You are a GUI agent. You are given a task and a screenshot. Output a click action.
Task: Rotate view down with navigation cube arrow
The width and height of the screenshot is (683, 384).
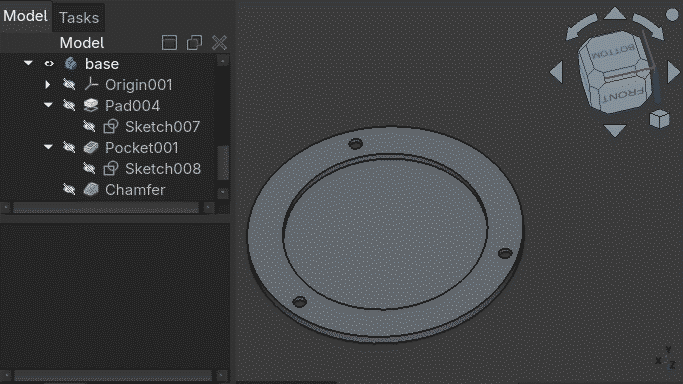point(615,130)
